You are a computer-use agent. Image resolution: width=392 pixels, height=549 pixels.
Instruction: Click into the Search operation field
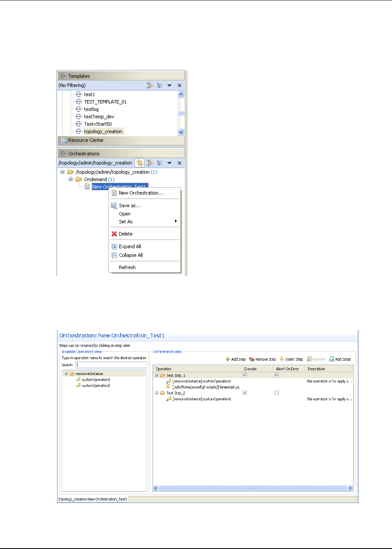pos(111,365)
